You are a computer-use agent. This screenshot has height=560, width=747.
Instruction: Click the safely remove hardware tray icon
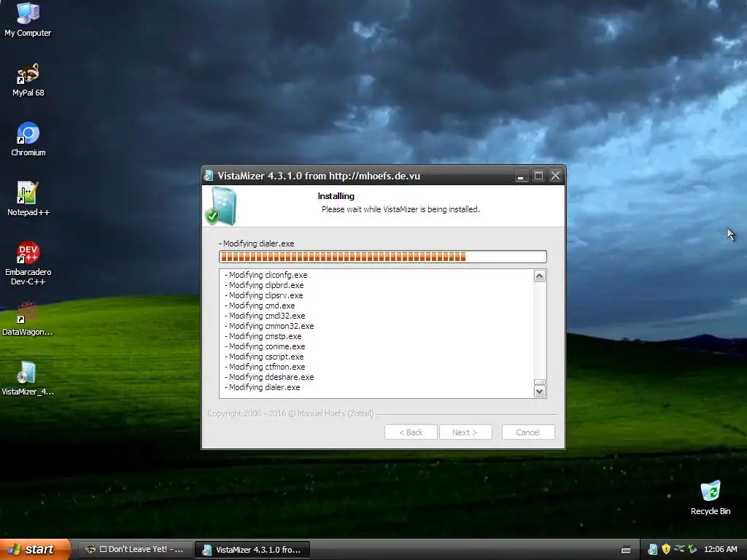click(x=692, y=550)
